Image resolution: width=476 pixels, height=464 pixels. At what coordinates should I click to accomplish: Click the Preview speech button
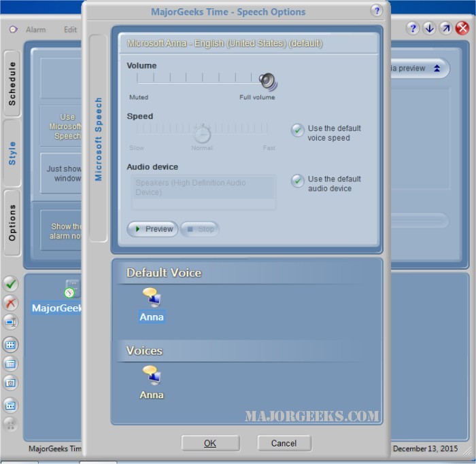tap(152, 229)
